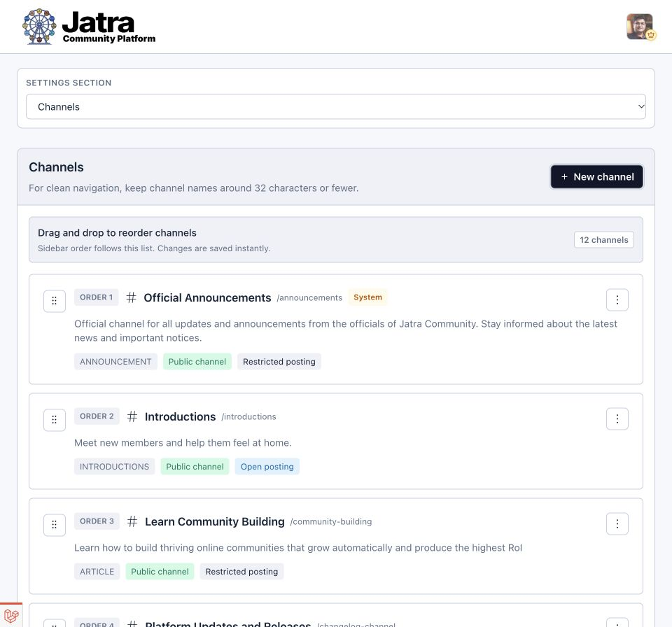Click the Learn Community Building channel name
The height and width of the screenshot is (627, 672).
(215, 521)
